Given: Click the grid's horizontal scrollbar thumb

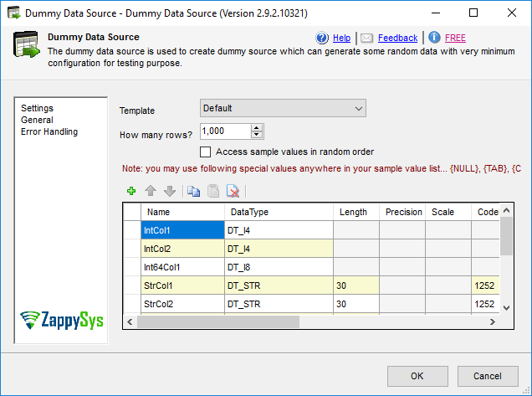Looking at the screenshot, I should tap(218, 321).
